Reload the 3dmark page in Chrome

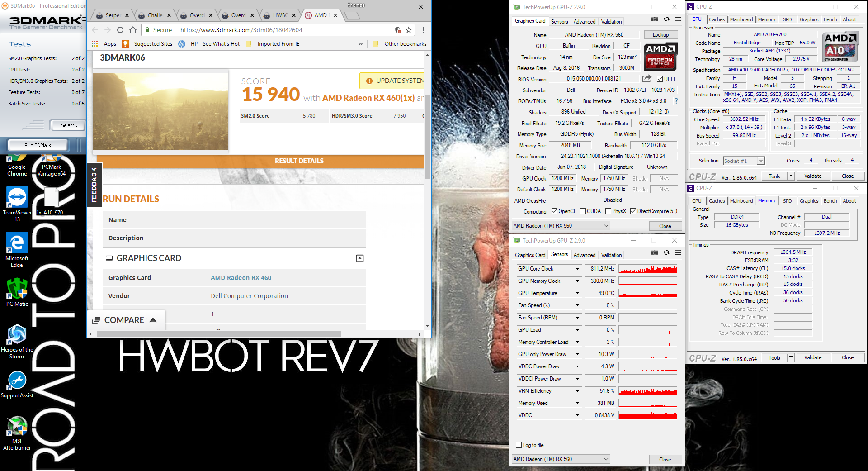tap(120, 30)
